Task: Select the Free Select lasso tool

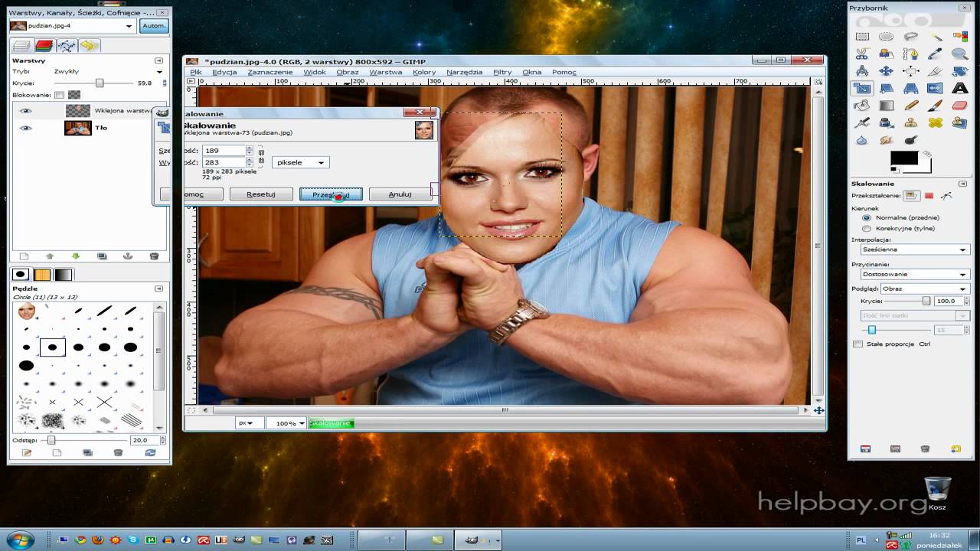Action: coord(911,36)
